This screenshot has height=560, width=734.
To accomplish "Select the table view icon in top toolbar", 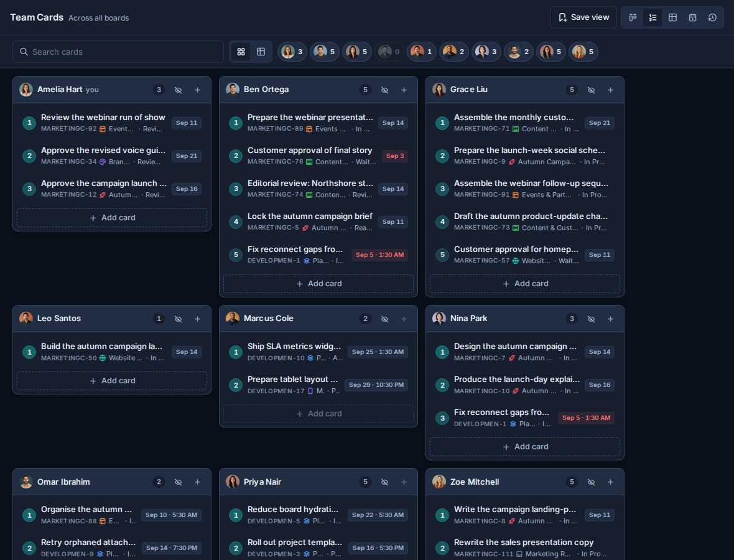I will (672, 17).
